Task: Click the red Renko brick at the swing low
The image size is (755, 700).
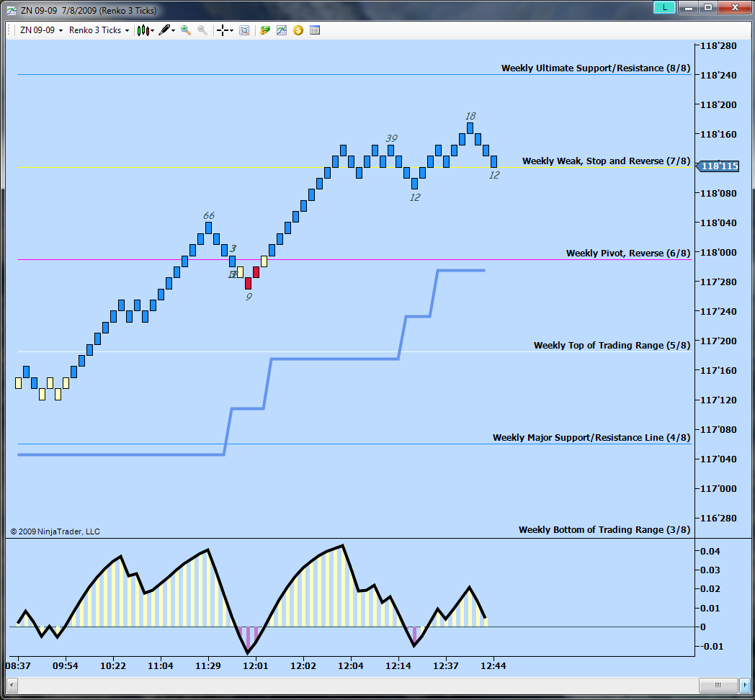Action: point(249,283)
